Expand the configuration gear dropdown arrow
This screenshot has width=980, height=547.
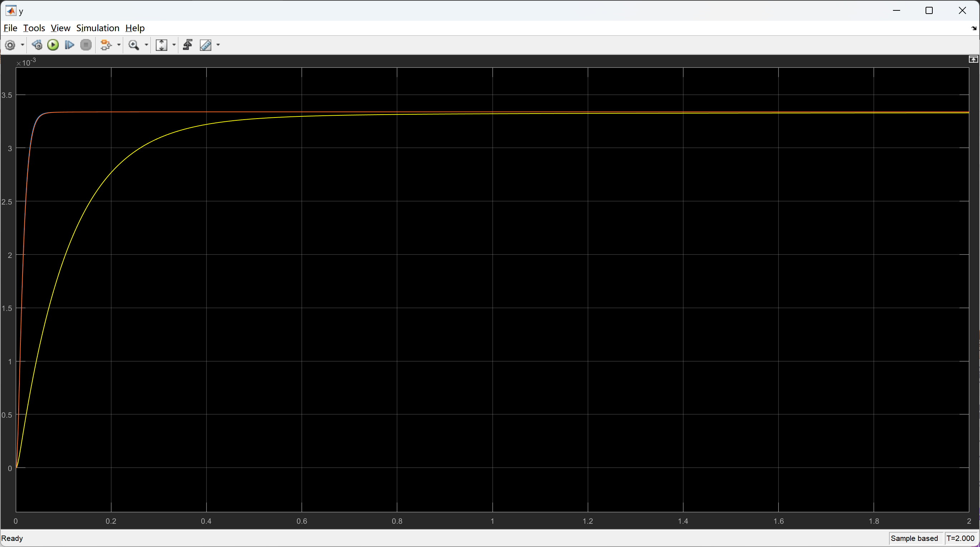pos(23,45)
